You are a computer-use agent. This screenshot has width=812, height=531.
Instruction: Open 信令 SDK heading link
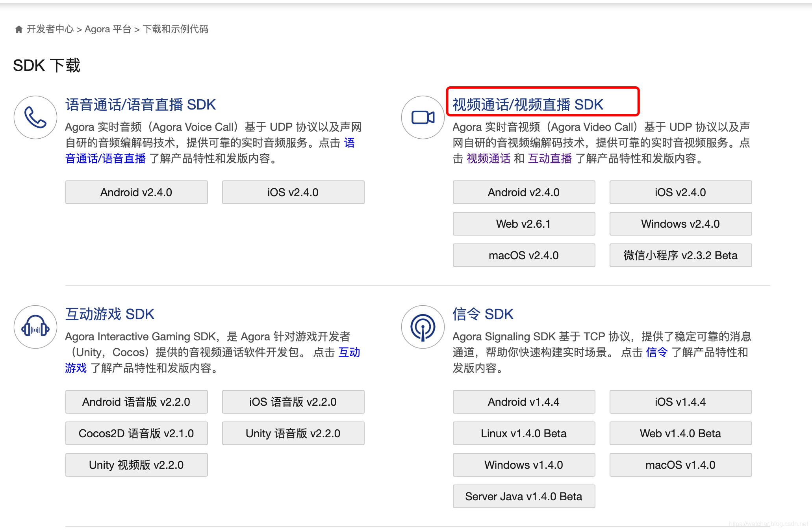point(483,314)
